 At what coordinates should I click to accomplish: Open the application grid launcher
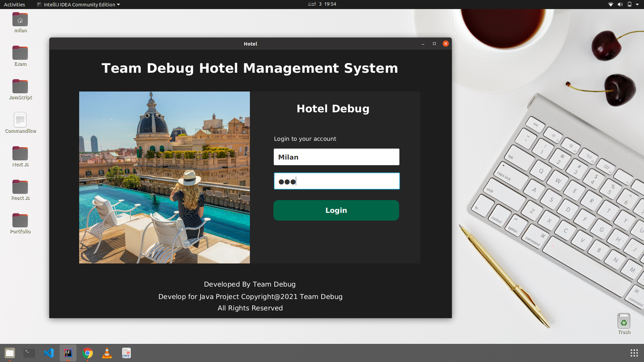pos(634,353)
